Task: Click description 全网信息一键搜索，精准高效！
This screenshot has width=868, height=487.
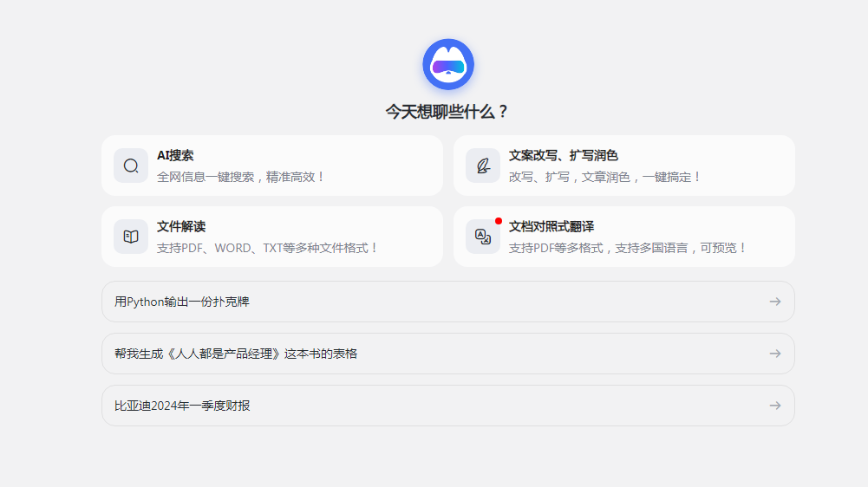Action: pos(241,177)
